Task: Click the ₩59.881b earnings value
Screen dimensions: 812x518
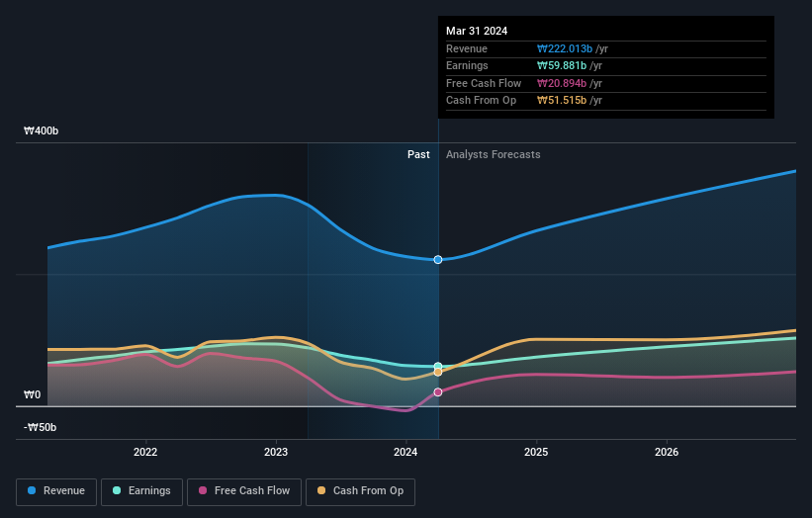Action: pos(562,65)
